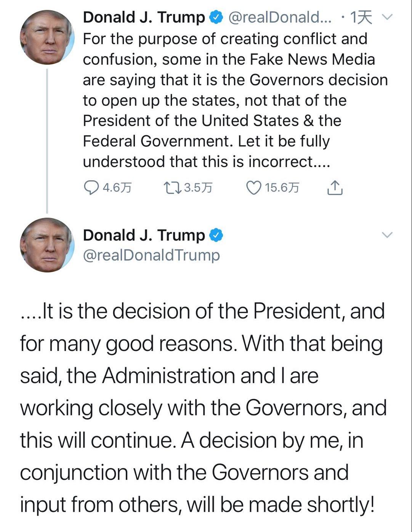The height and width of the screenshot is (532, 412).
Task: Expand options chevron on the top tweet
Action: click(387, 17)
